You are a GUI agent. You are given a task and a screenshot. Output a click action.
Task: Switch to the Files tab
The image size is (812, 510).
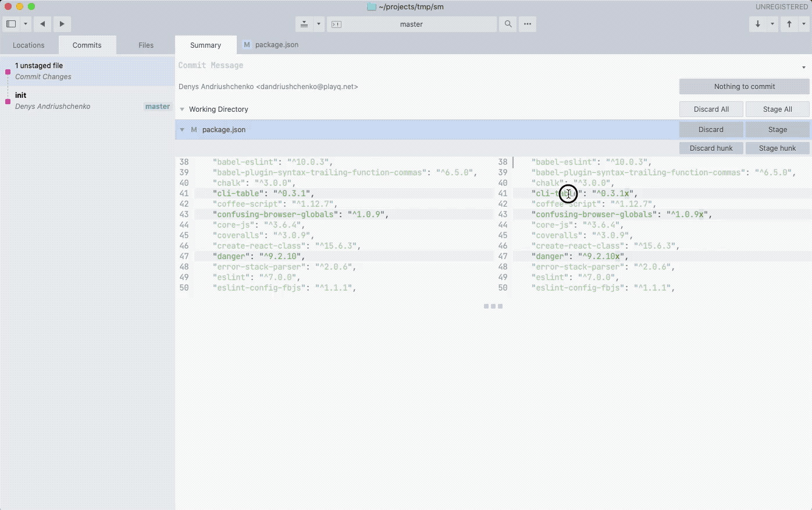(145, 45)
